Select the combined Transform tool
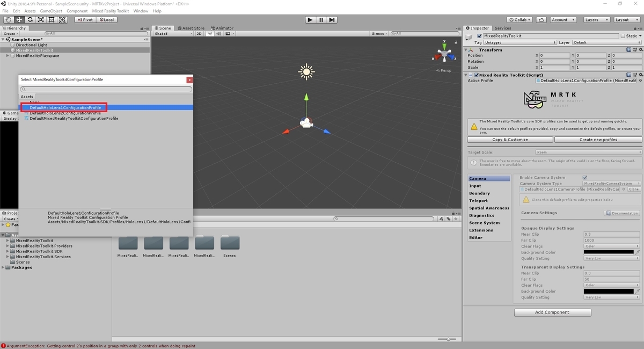 [63, 20]
